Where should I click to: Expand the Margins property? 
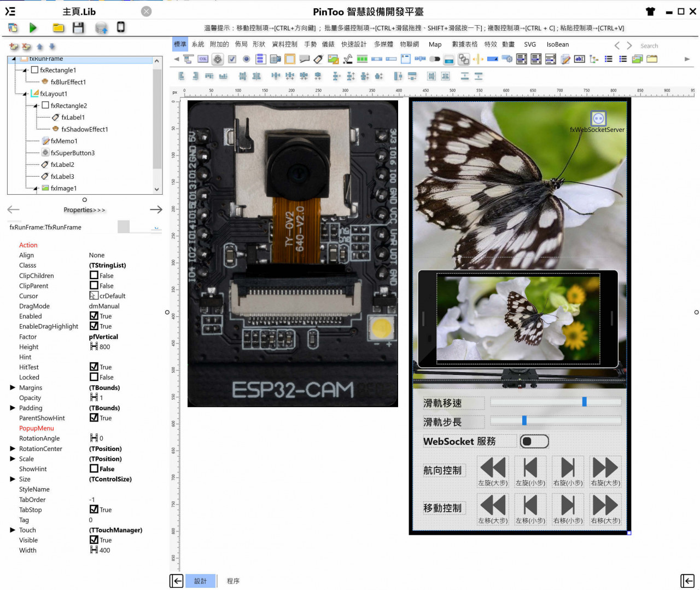[x=13, y=387]
